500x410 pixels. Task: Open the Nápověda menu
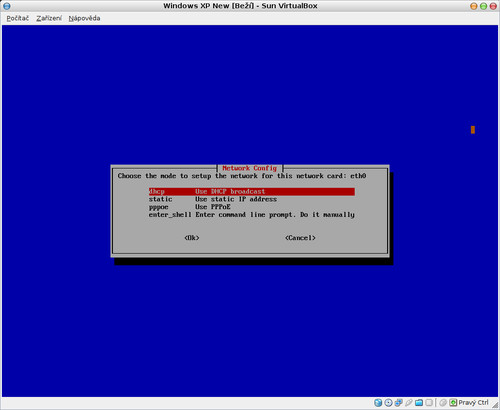(84, 18)
